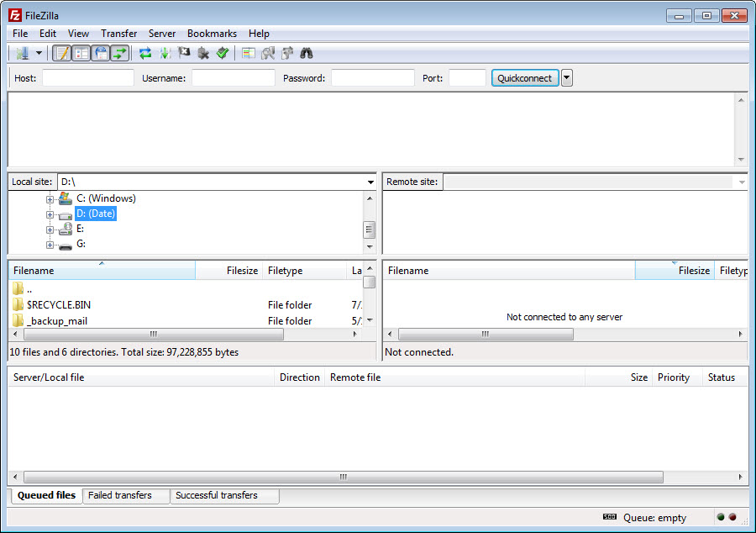Toggle synchronized browsing

click(x=286, y=52)
